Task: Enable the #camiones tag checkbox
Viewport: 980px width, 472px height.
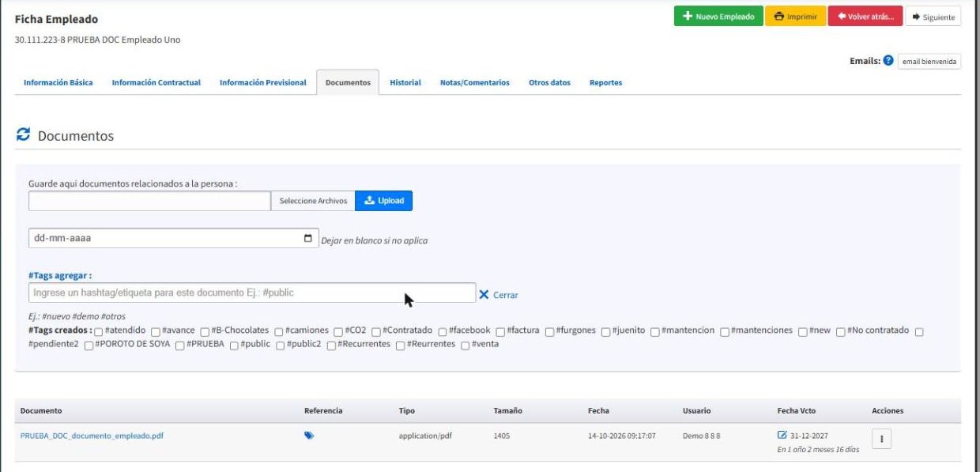Action: [x=279, y=331]
